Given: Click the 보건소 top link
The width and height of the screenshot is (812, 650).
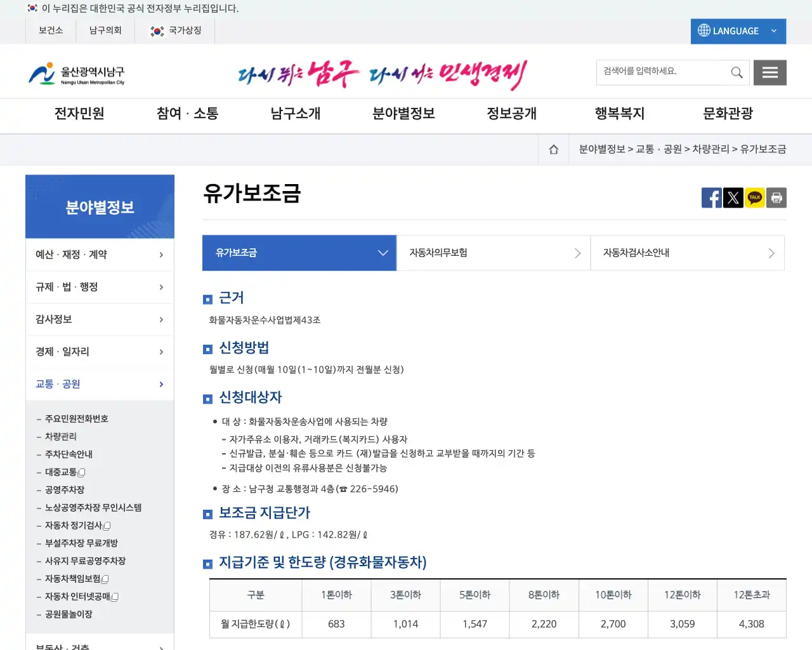Looking at the screenshot, I should coord(51,30).
